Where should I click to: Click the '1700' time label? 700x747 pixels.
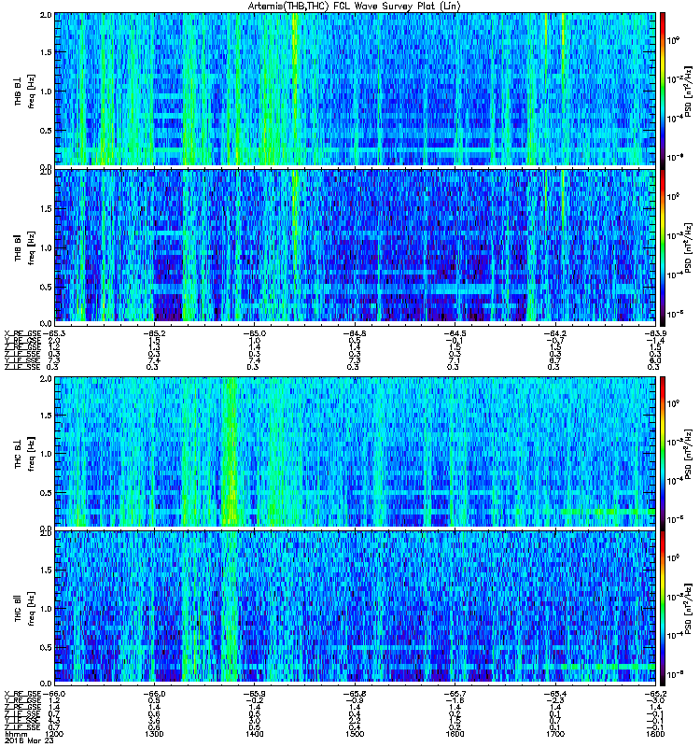pos(554,734)
